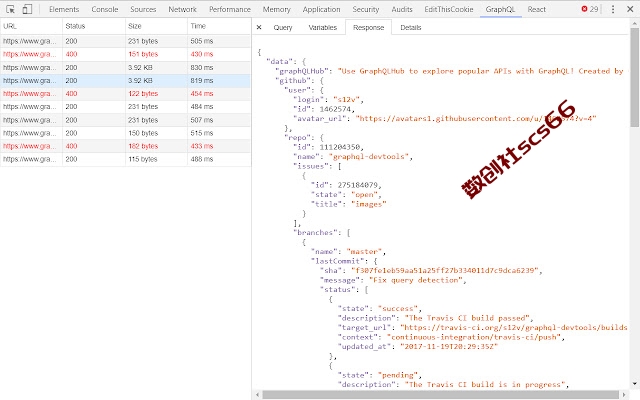Image resolution: width=640 pixels, height=400 pixels.
Task: Select the 3.92 KB request taking 830 ms
Action: coord(125,67)
